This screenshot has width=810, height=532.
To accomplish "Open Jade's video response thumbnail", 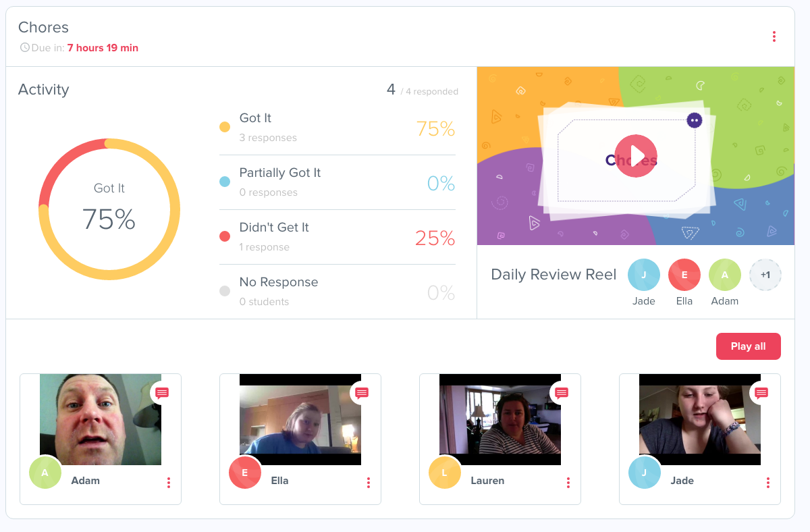I will coord(700,419).
